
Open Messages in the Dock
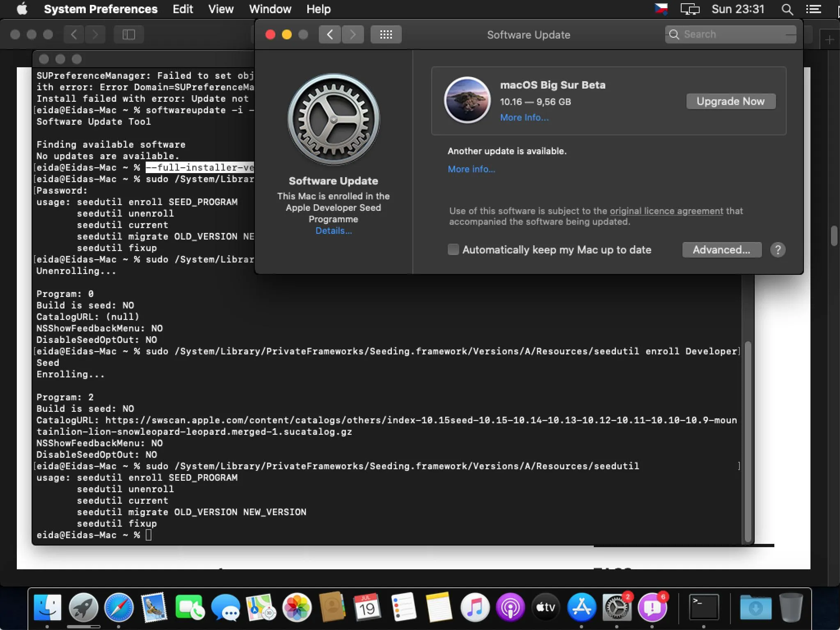pyautogui.click(x=225, y=607)
